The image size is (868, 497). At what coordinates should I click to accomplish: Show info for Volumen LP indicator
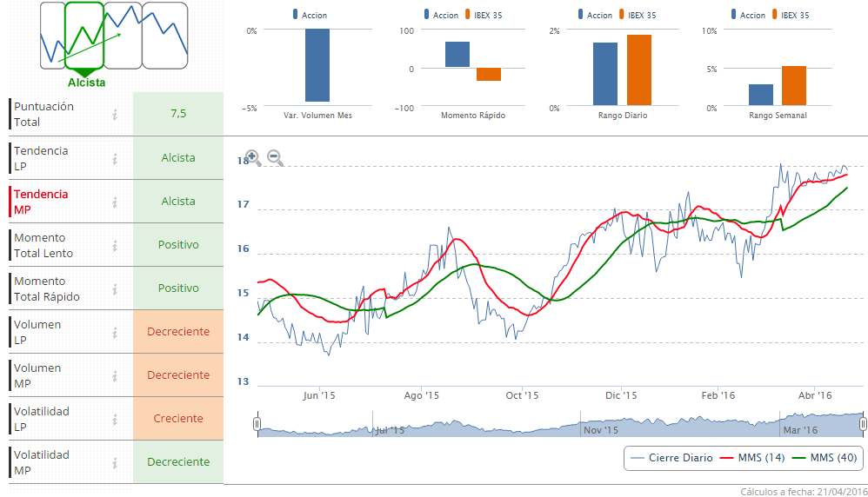(x=115, y=332)
